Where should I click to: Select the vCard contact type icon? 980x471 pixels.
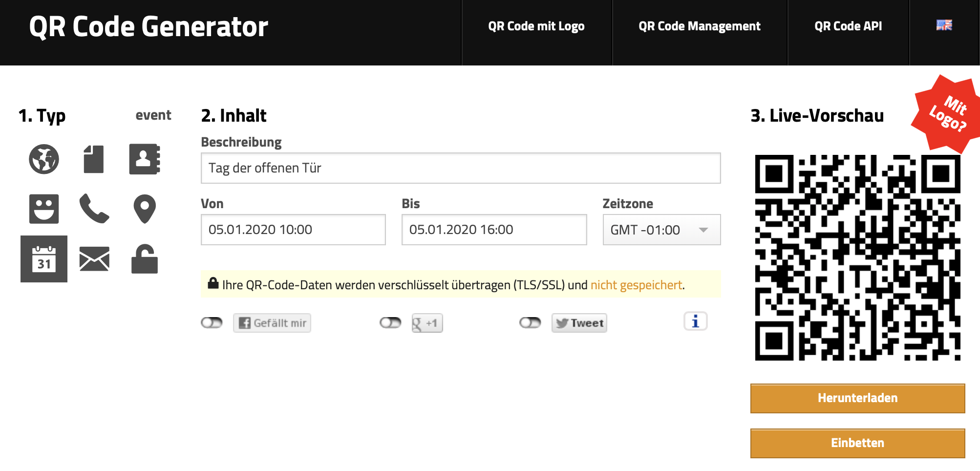144,159
